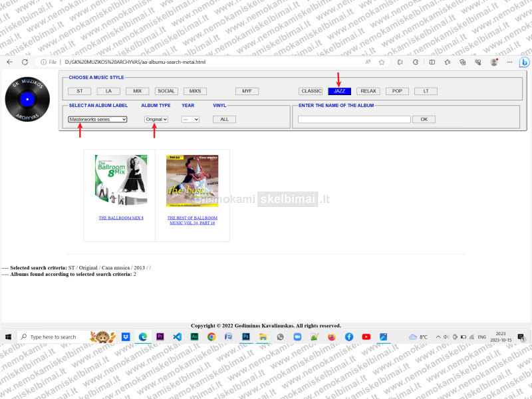
Task: Open the browser extensions puzzle icon
Action: [x=415, y=62]
